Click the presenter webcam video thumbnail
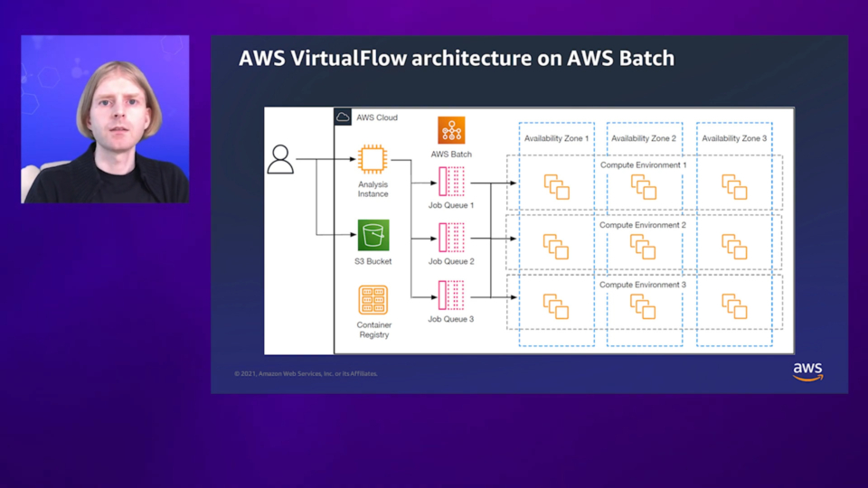The image size is (868, 488). click(x=105, y=119)
